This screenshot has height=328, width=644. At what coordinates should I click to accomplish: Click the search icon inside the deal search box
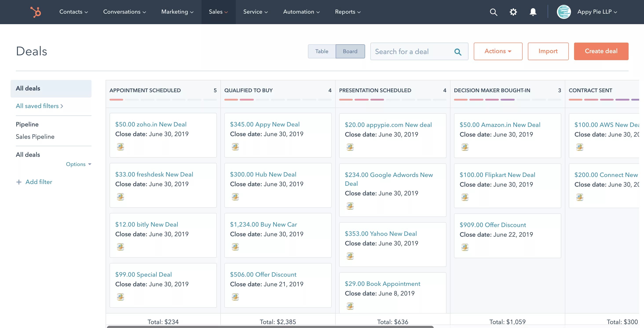click(x=458, y=51)
